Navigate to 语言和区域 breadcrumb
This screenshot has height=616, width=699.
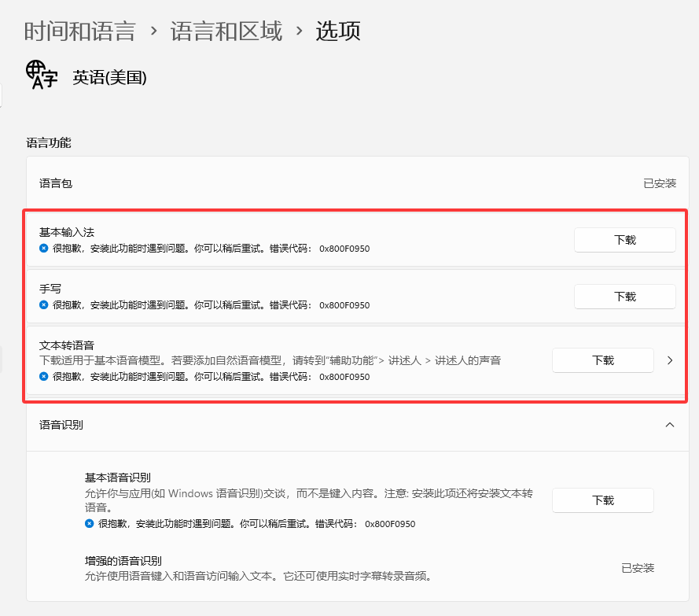(226, 31)
